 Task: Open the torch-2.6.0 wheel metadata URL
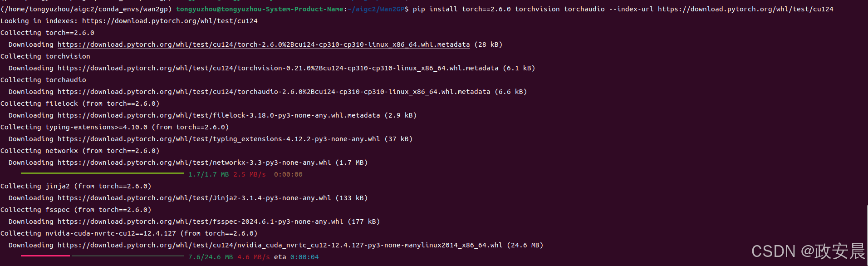[x=263, y=44]
